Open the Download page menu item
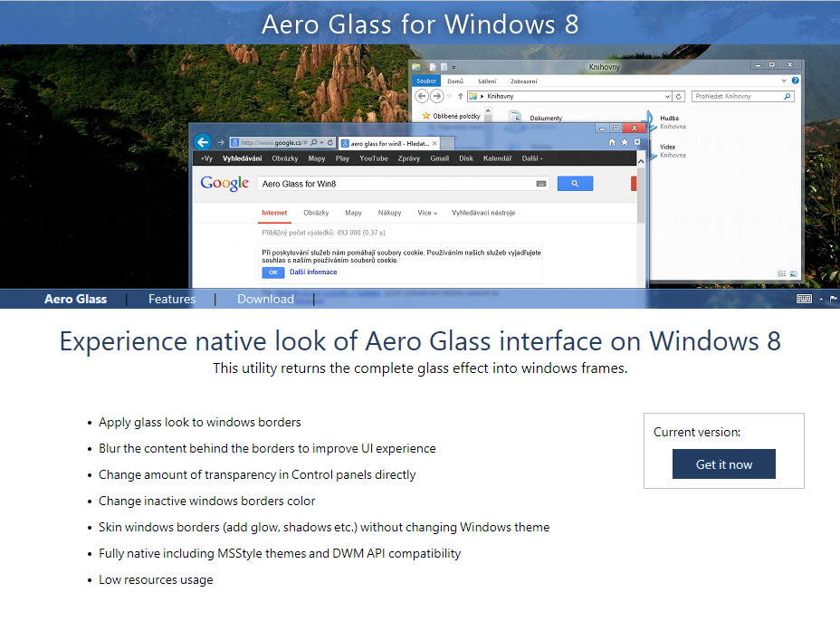This screenshot has width=840, height=640. [x=266, y=299]
